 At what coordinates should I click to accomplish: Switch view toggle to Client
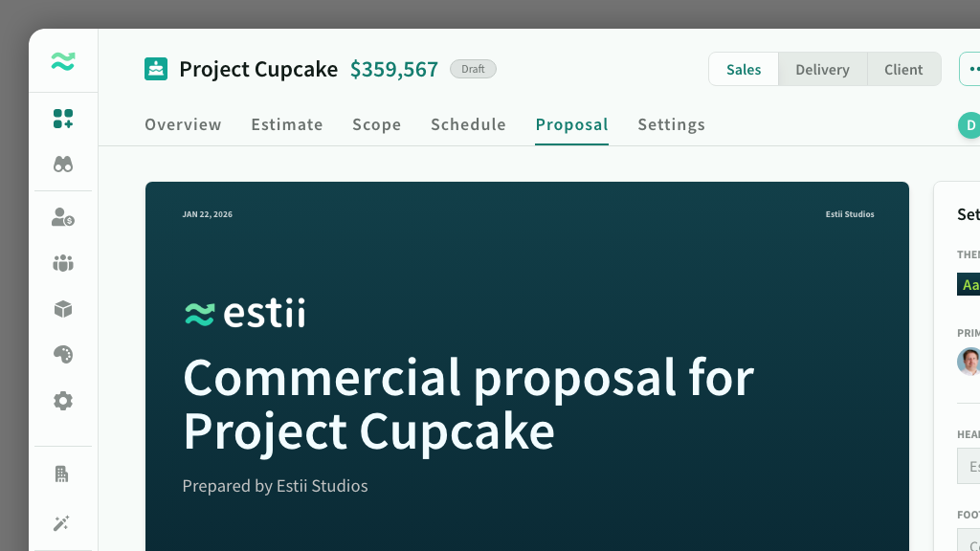click(903, 70)
